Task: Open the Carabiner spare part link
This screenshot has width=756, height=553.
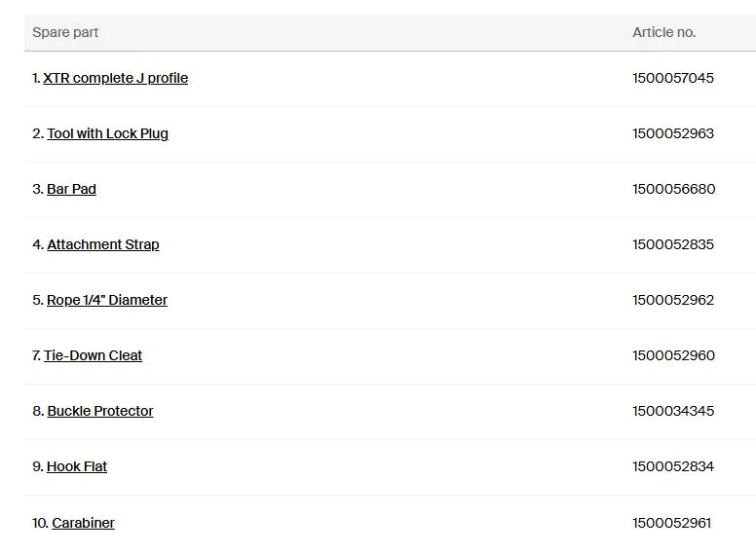Action: (84, 523)
